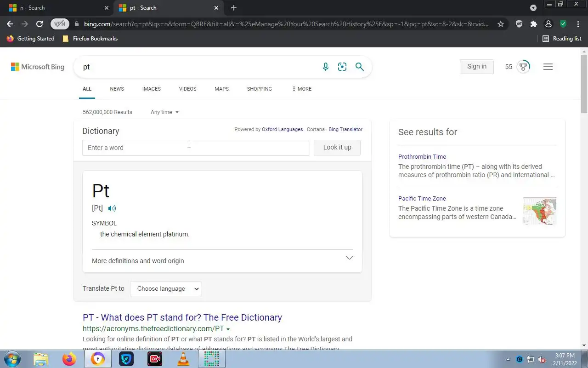The width and height of the screenshot is (588, 368).
Task: Click the green shield security extension
Action: pyautogui.click(x=563, y=24)
